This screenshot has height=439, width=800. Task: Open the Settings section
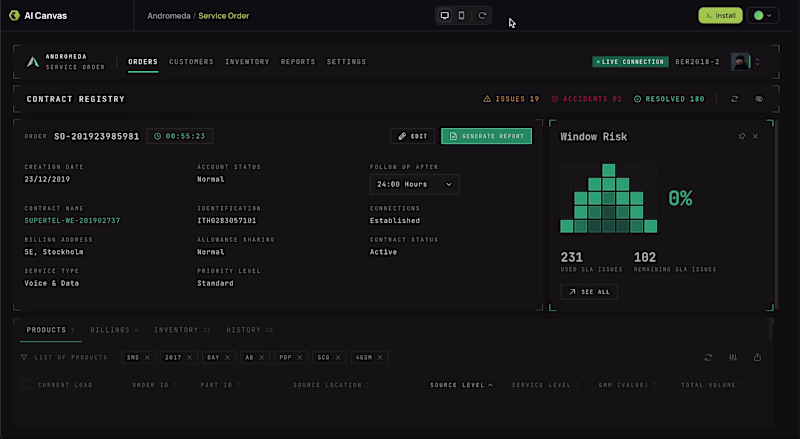(346, 62)
